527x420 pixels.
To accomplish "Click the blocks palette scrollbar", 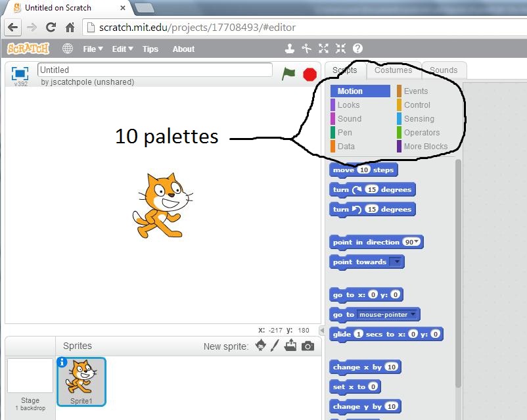I will 458,273.
